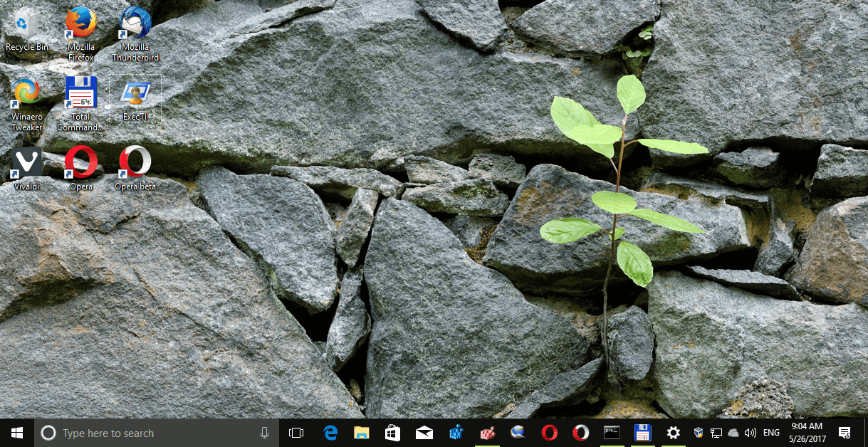868x447 pixels.
Task: Open Task View on the taskbar
Action: [x=296, y=432]
